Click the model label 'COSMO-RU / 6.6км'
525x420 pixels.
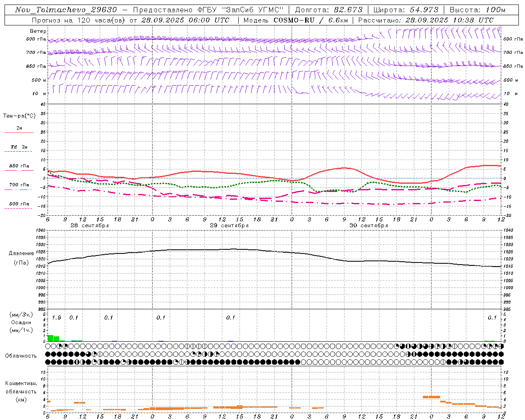(310, 20)
